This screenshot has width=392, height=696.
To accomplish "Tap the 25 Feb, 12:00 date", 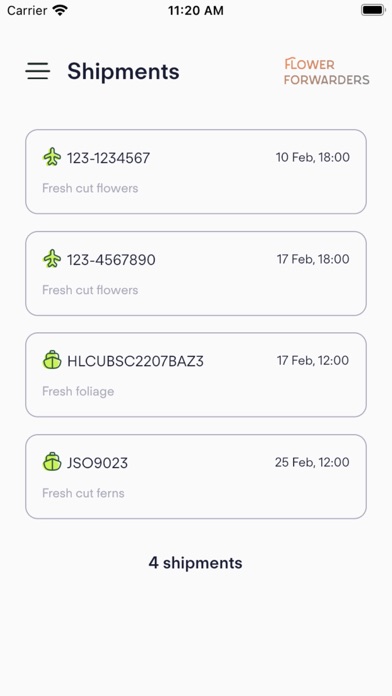I will tap(312, 462).
